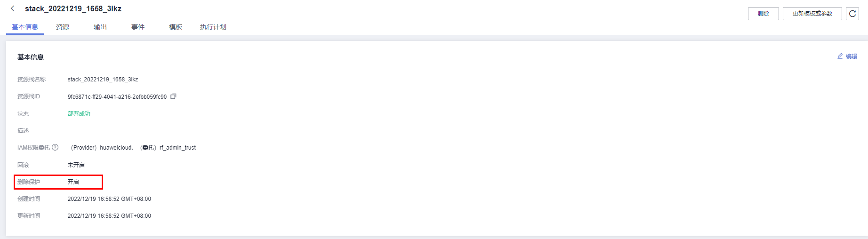Click the refresh icon button
The image size is (868, 239).
point(852,14)
